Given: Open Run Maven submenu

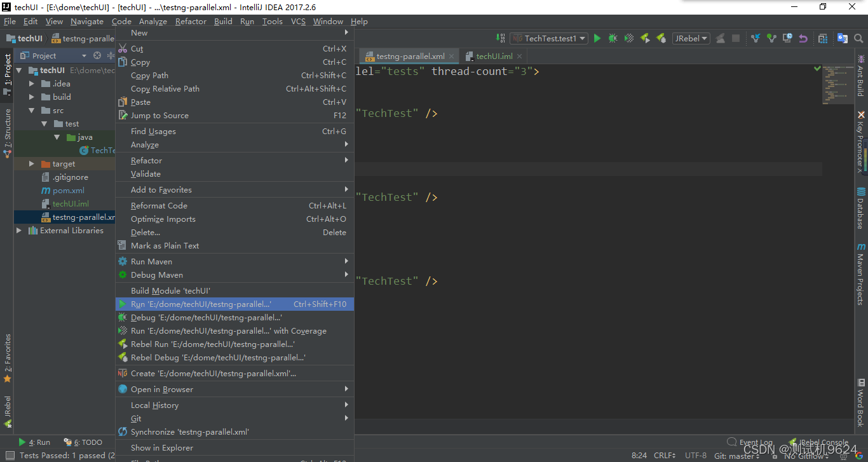Looking at the screenshot, I should tap(234, 262).
